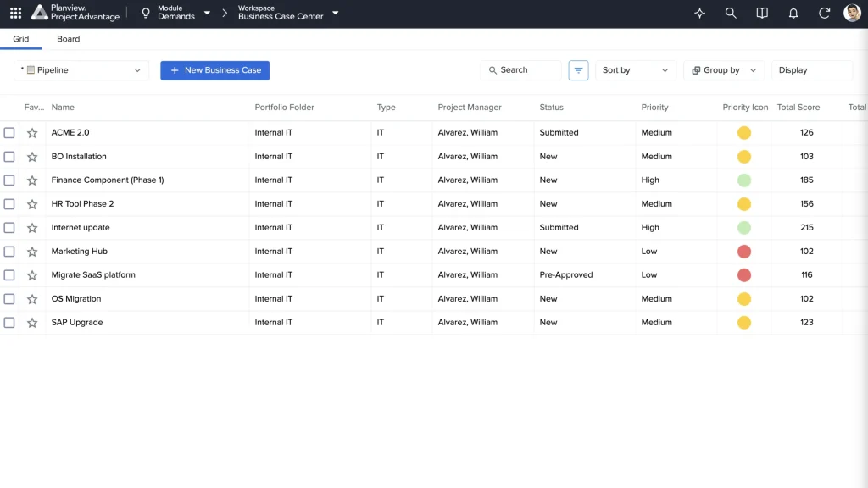Click the Priority column header
This screenshot has height=488, width=868.
[x=654, y=108]
